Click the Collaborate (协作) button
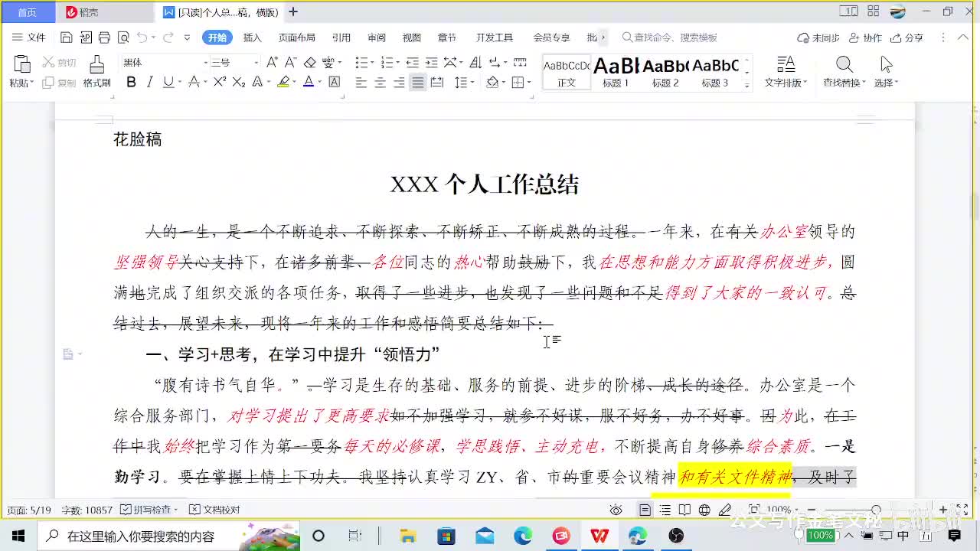 coord(865,37)
